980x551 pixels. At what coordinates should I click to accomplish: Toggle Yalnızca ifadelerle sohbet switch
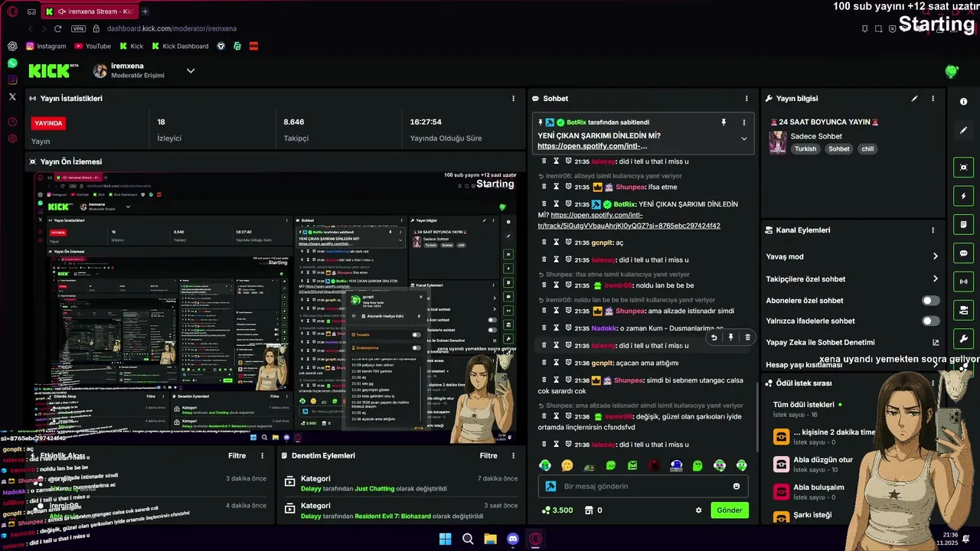[930, 321]
